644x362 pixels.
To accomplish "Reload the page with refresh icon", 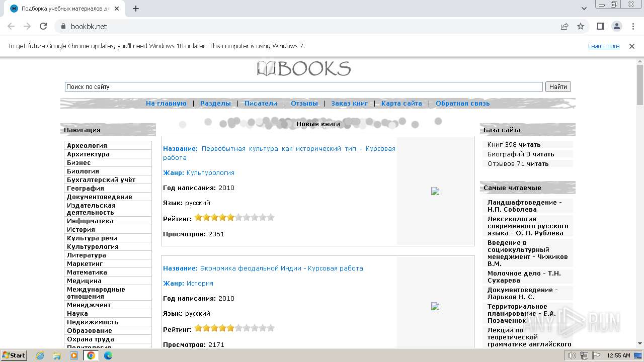I will (43, 26).
